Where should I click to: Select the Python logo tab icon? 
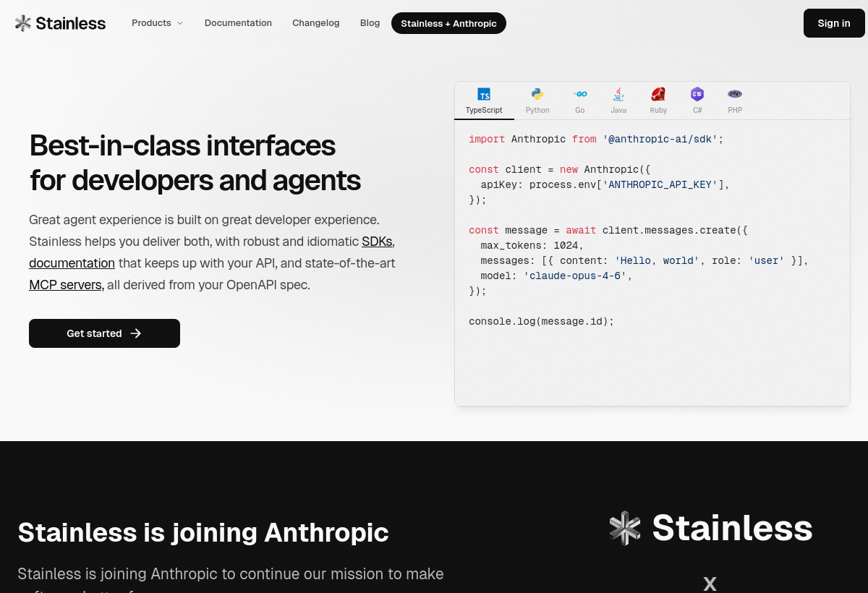[537, 94]
